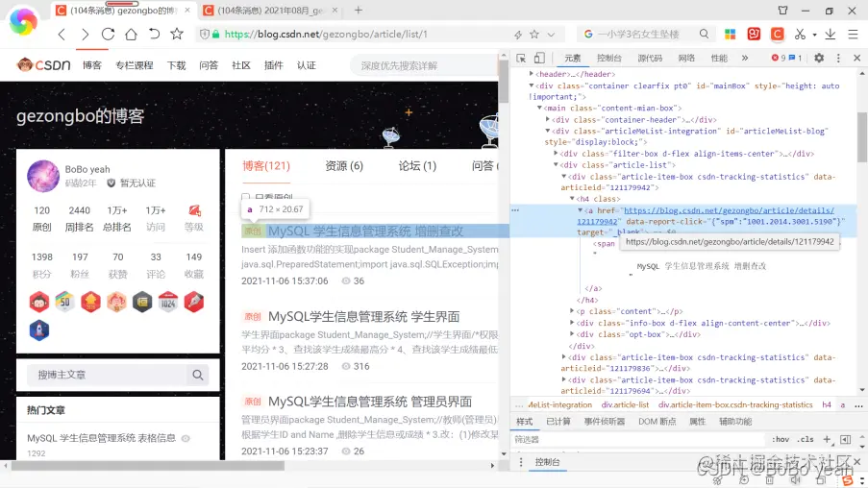868x488 pixels.
Task: Reload the page with refresh icon
Action: (108, 35)
